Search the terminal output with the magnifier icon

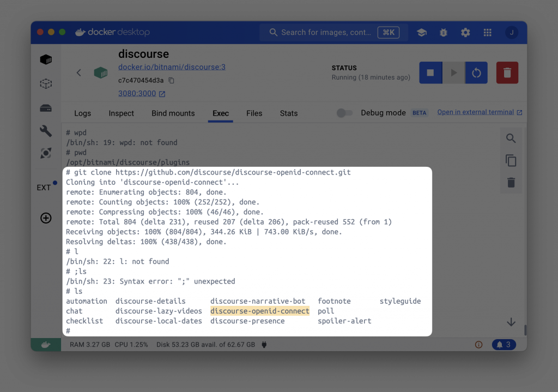[511, 138]
